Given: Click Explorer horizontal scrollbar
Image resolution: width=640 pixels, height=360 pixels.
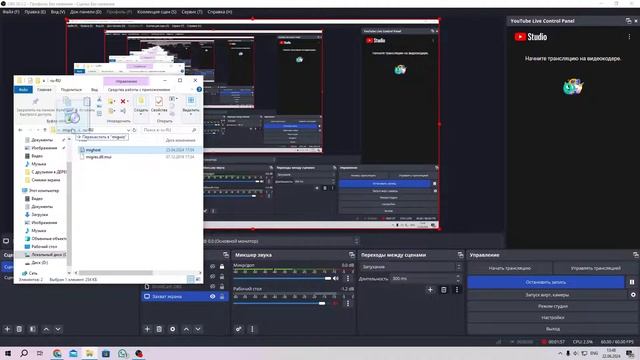Looking at the screenshot, I should pos(116,272).
